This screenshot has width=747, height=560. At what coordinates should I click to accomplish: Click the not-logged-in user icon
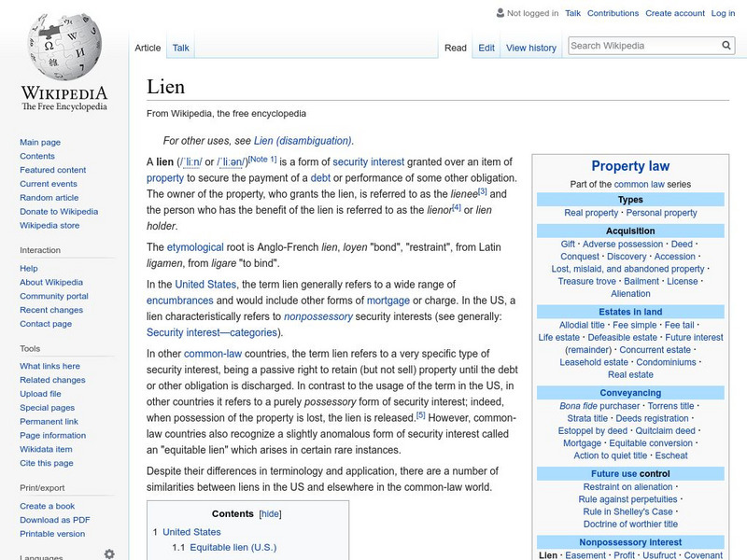tap(500, 13)
